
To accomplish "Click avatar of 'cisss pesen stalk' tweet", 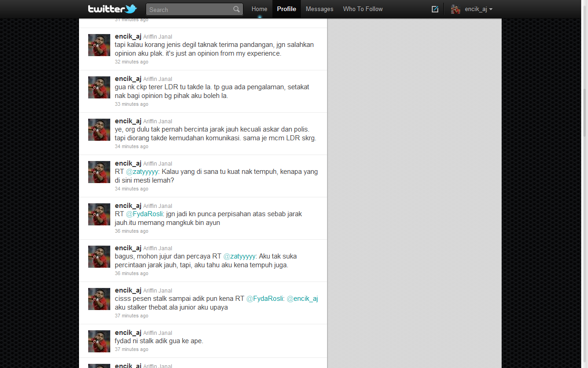I will click(99, 299).
